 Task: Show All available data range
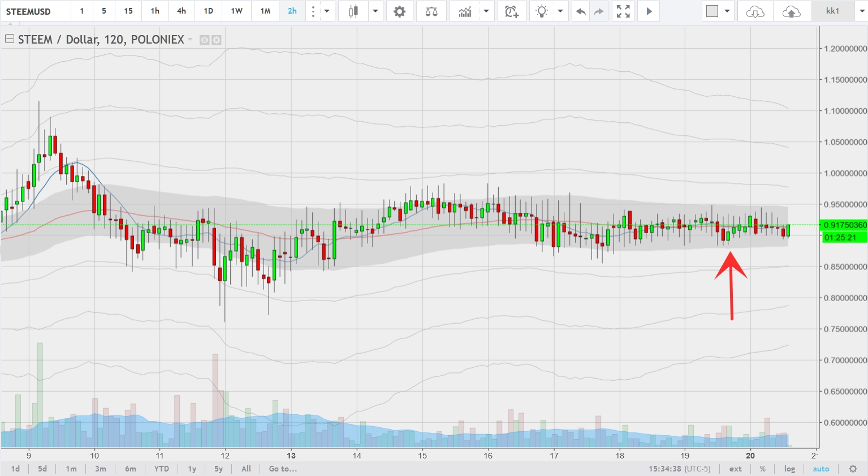coord(246,469)
